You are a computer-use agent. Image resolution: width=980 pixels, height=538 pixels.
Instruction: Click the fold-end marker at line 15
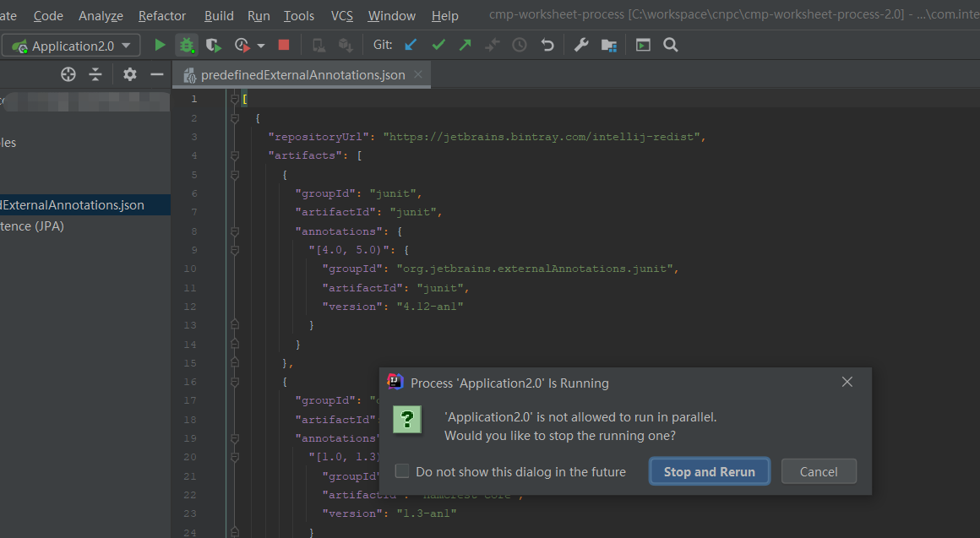click(235, 362)
